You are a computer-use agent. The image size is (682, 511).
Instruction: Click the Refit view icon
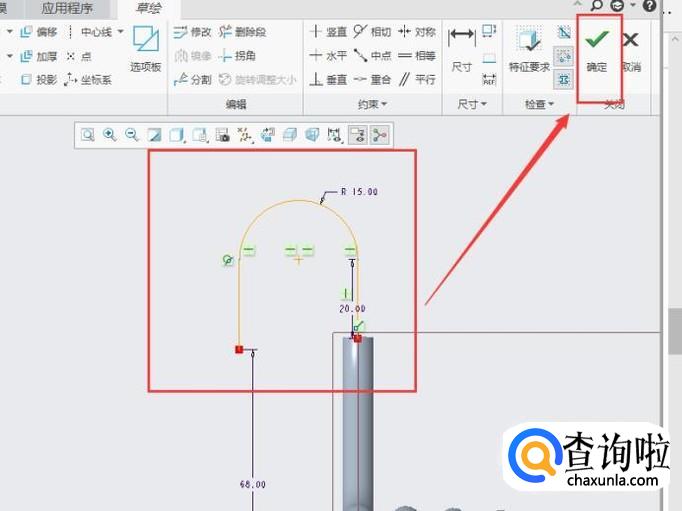88,134
